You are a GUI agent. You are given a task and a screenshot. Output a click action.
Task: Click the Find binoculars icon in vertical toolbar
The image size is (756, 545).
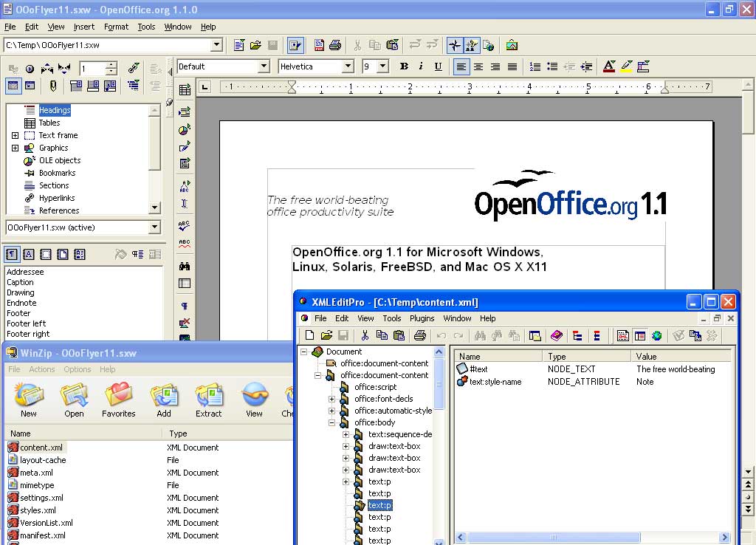pos(185,266)
